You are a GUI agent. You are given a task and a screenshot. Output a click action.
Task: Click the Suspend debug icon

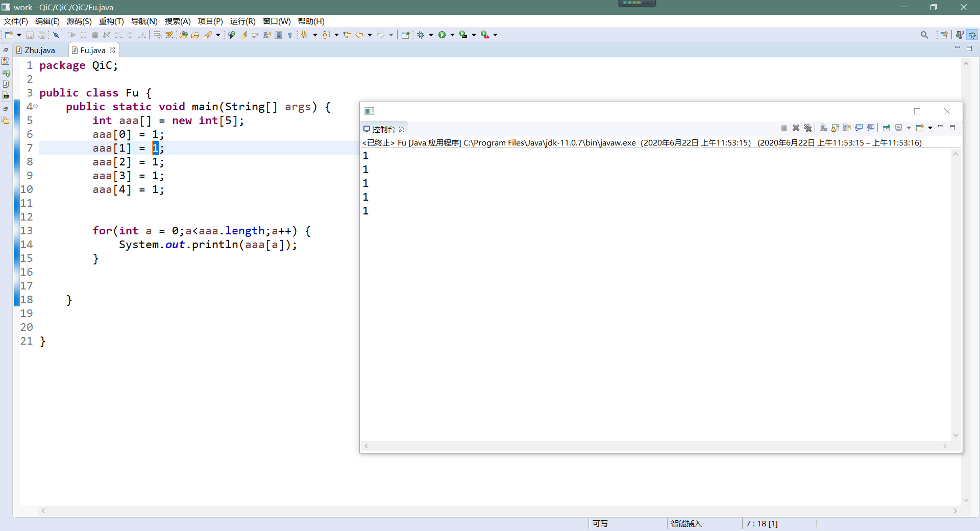[x=83, y=35]
